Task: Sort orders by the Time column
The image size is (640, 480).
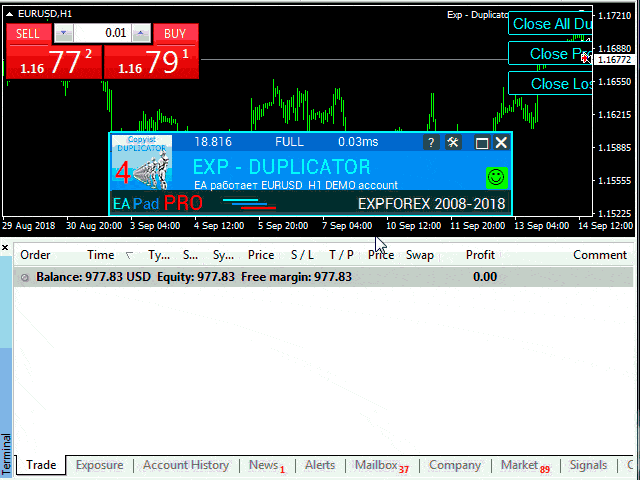Action: click(x=100, y=255)
